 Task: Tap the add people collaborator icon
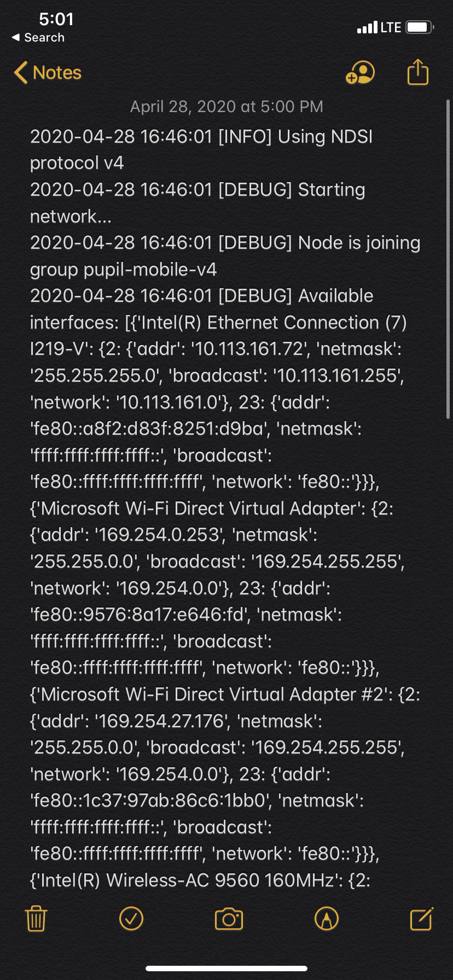click(360, 72)
